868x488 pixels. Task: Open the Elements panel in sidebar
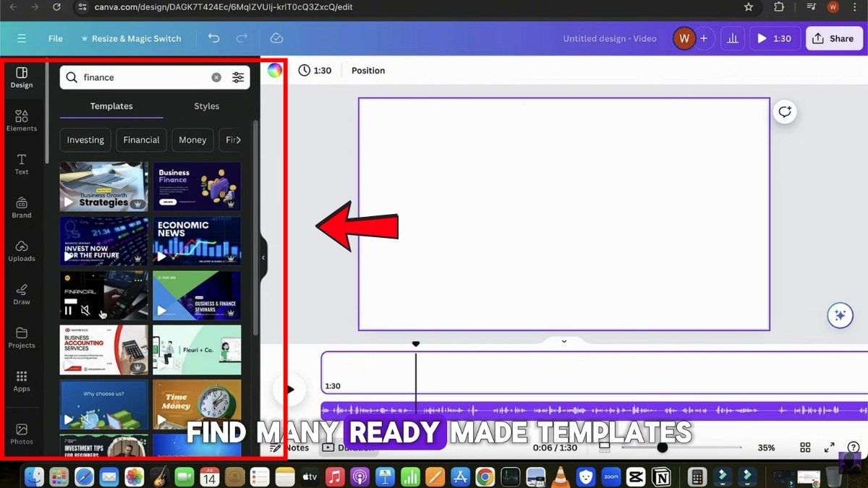(x=22, y=120)
